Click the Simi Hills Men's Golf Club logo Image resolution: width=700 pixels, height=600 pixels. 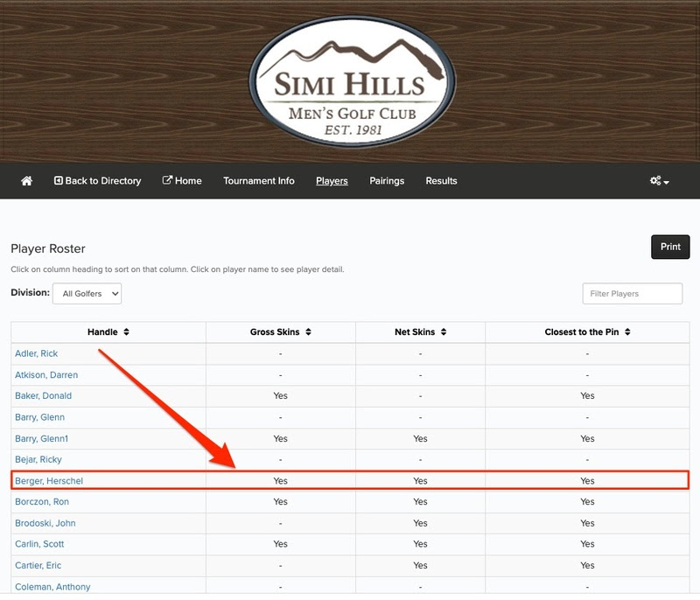click(353, 81)
